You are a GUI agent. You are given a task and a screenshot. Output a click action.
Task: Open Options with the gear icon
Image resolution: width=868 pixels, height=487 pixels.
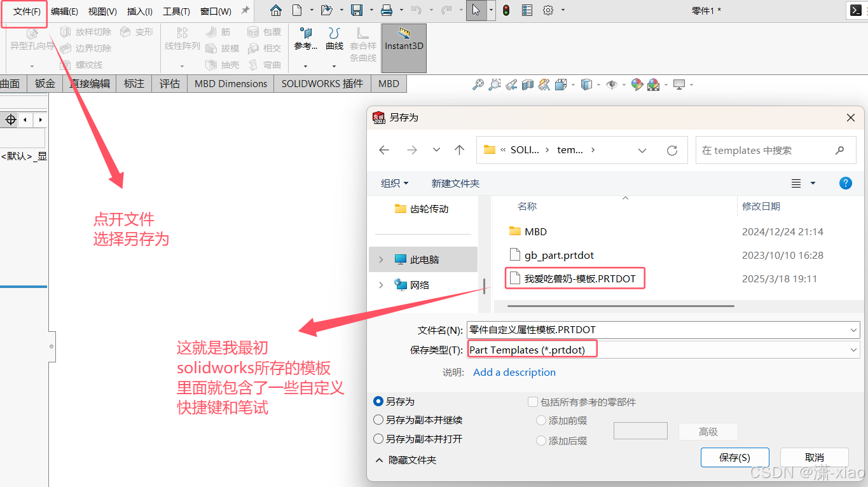[x=548, y=10]
